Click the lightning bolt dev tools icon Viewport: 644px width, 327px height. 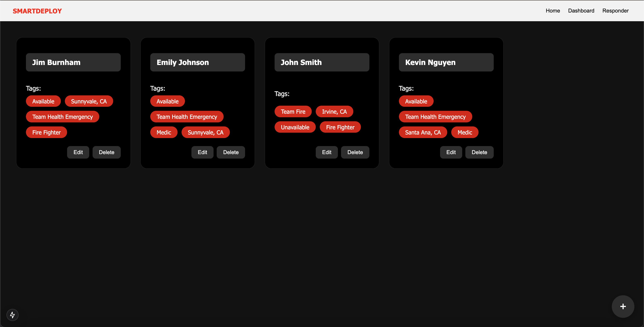pos(12,315)
